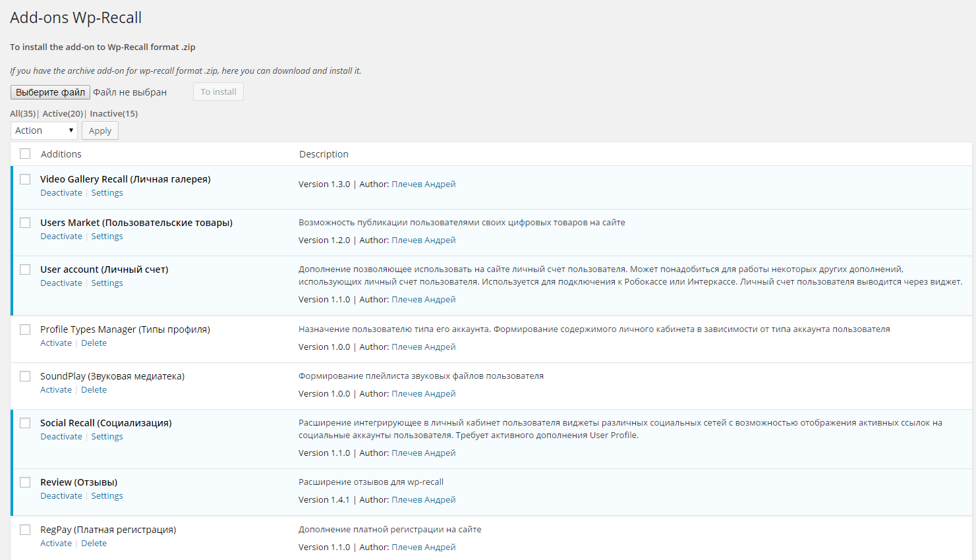Viewport: 976px width, 560px height.
Task: Open author link in Profile Types Manager row
Action: (x=424, y=347)
